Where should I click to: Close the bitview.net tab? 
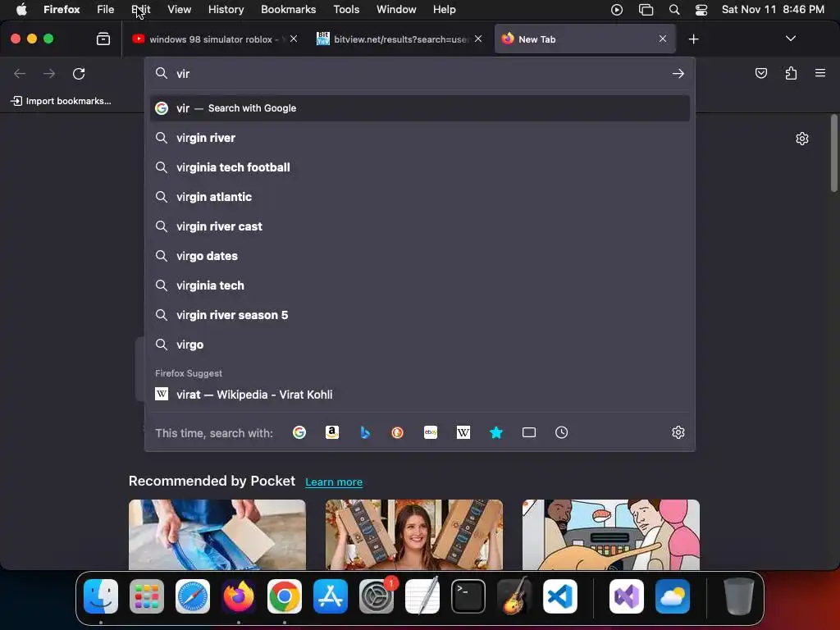[x=478, y=39]
